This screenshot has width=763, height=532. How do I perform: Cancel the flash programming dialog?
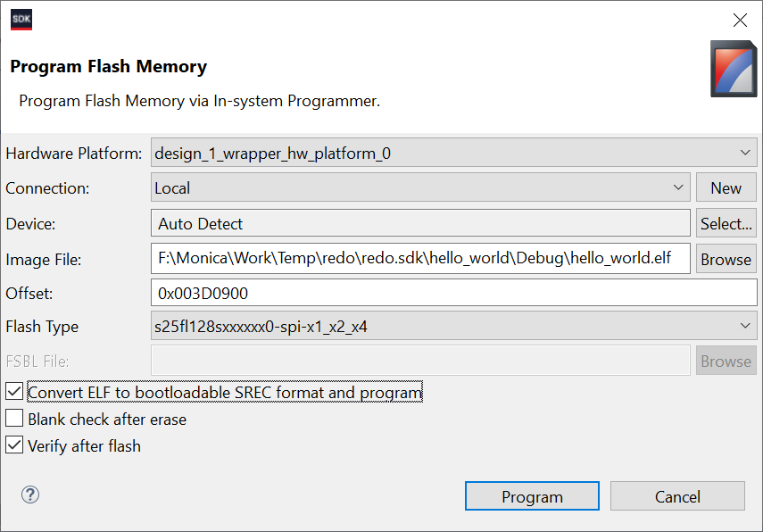click(677, 496)
